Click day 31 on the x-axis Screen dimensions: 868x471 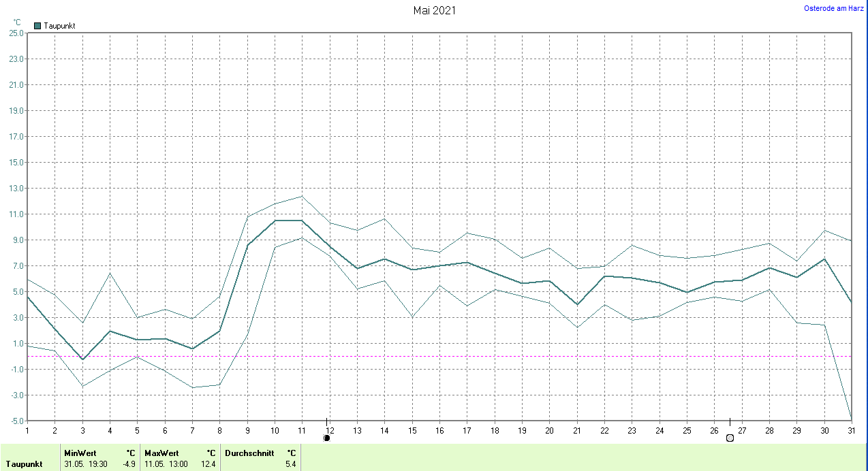[x=850, y=429]
